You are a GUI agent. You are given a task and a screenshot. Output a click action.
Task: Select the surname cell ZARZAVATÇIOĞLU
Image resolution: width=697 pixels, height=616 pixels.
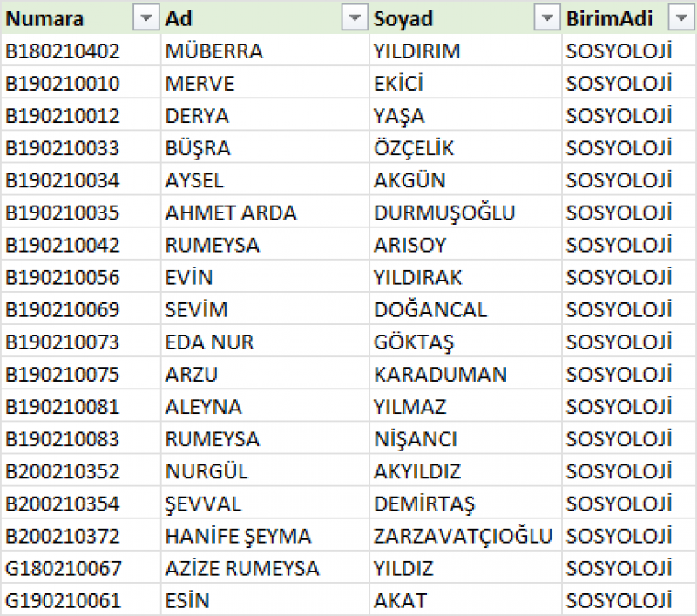click(463, 536)
